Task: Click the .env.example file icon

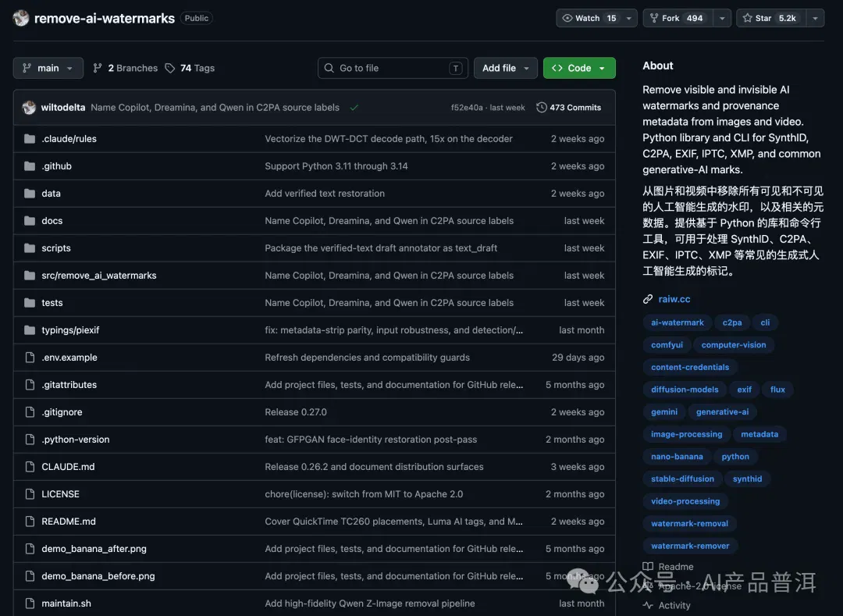Action: (30, 358)
